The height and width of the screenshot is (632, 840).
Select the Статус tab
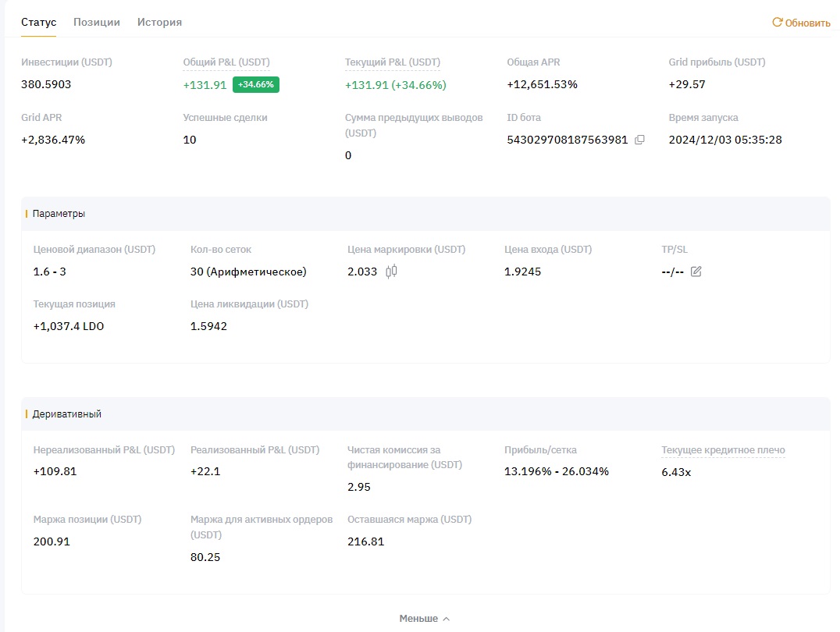click(38, 22)
